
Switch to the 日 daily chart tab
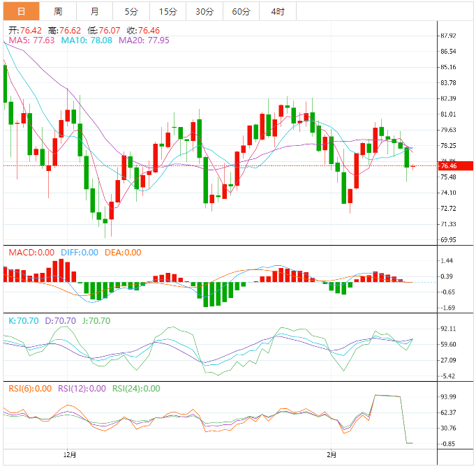tap(21, 12)
